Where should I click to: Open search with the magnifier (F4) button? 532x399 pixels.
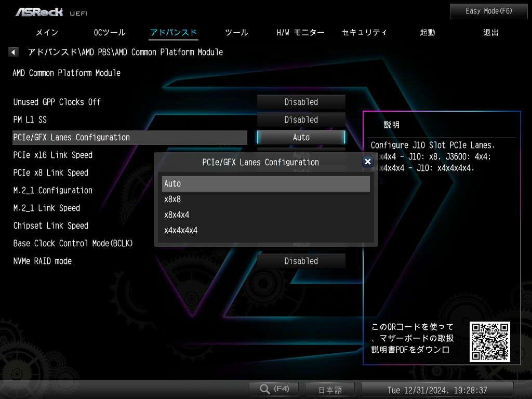click(274, 389)
